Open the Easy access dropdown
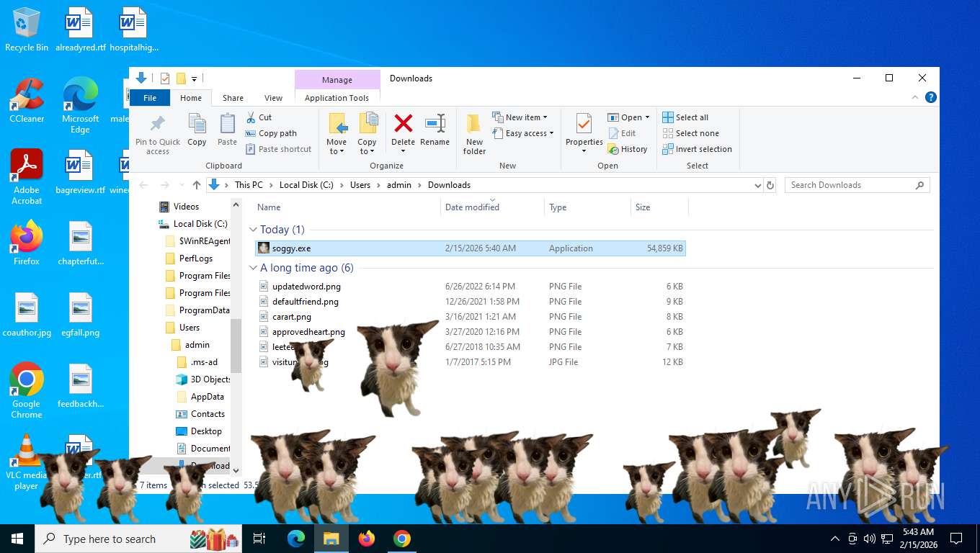Screen dimensions: 980x553 click(x=524, y=133)
